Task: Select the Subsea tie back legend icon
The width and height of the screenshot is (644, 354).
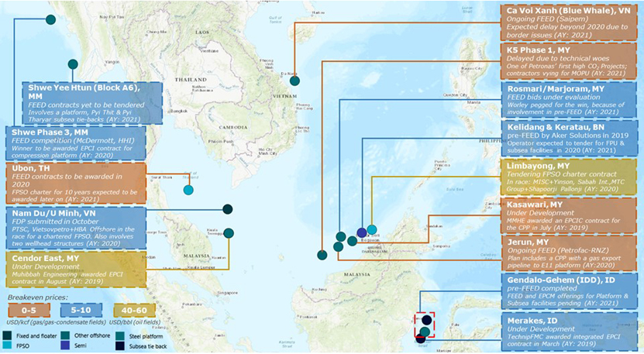Action: (x=120, y=346)
